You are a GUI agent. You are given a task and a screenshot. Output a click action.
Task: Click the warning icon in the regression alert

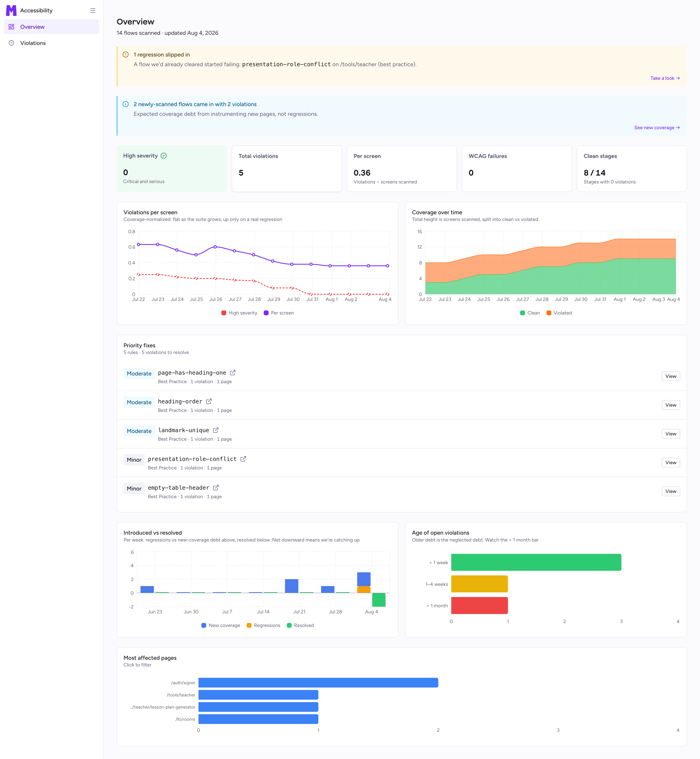point(126,54)
